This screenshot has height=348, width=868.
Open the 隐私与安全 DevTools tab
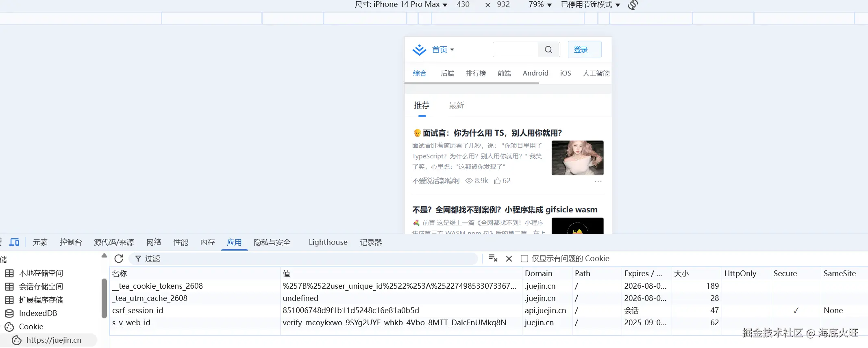[x=272, y=242]
